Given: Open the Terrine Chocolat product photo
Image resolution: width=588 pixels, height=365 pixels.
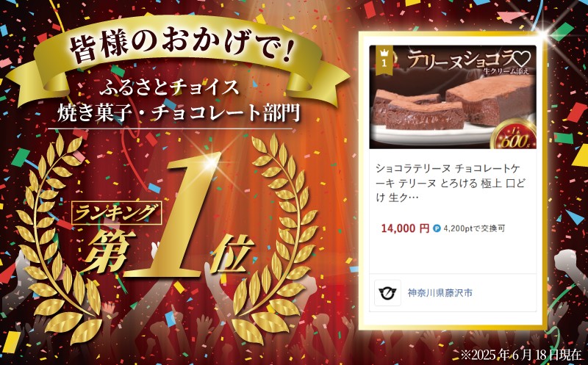Looking at the screenshot, I should (453, 97).
